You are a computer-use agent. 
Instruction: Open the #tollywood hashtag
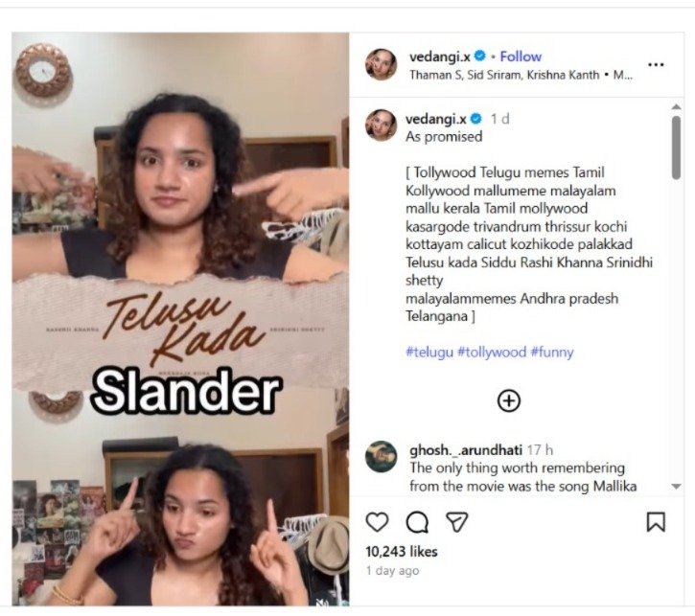(492, 352)
